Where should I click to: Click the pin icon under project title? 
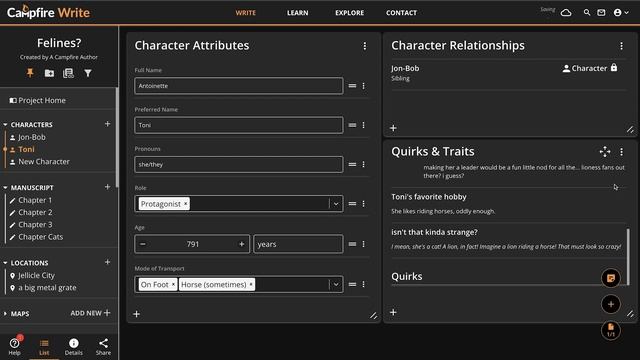pyautogui.click(x=30, y=73)
